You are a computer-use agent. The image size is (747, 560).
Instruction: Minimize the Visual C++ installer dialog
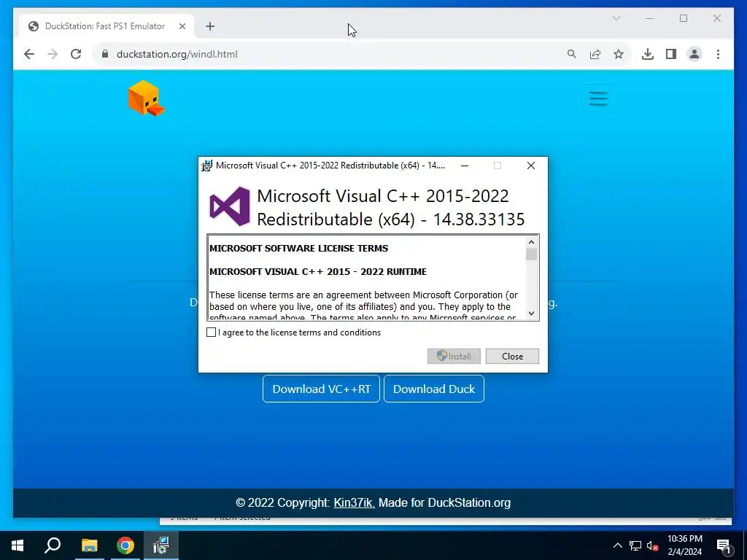coord(465,166)
